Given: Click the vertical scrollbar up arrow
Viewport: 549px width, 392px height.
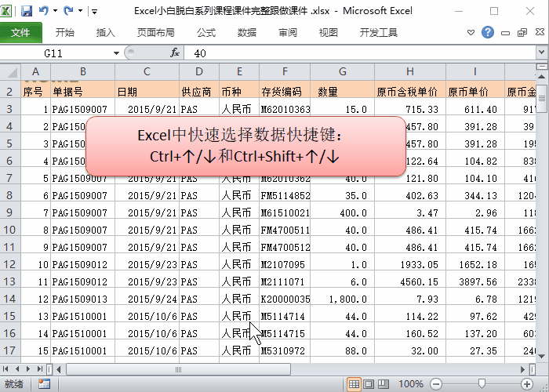Looking at the screenshot, I should 541,77.
